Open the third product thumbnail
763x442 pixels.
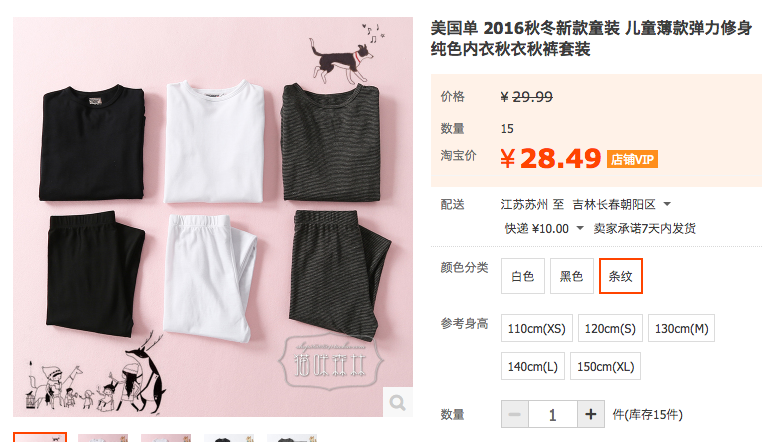166,438
